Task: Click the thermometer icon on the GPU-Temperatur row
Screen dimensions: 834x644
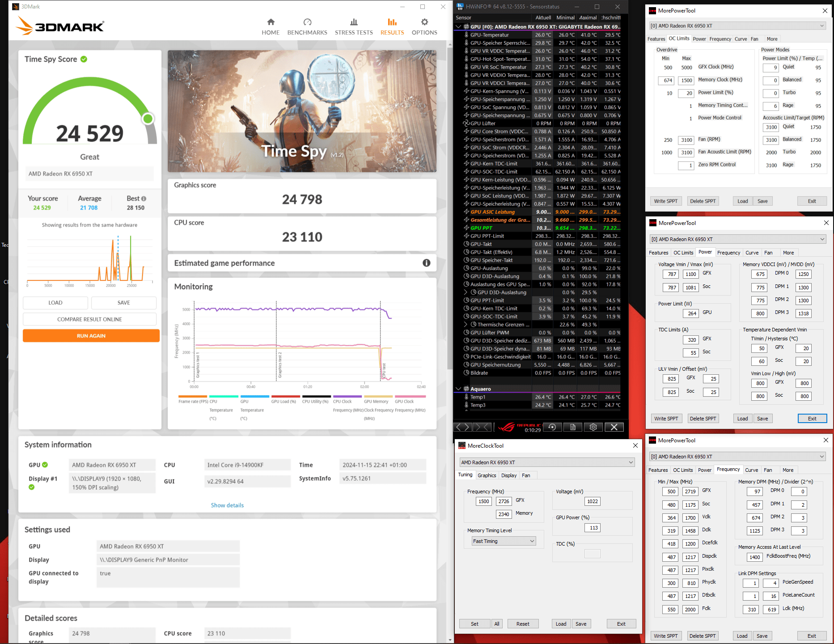Action: [x=466, y=35]
